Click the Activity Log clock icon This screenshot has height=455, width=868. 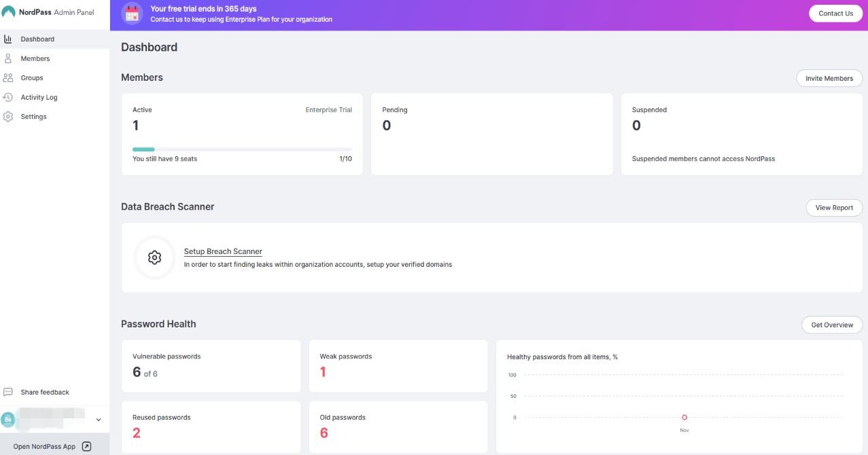point(7,97)
